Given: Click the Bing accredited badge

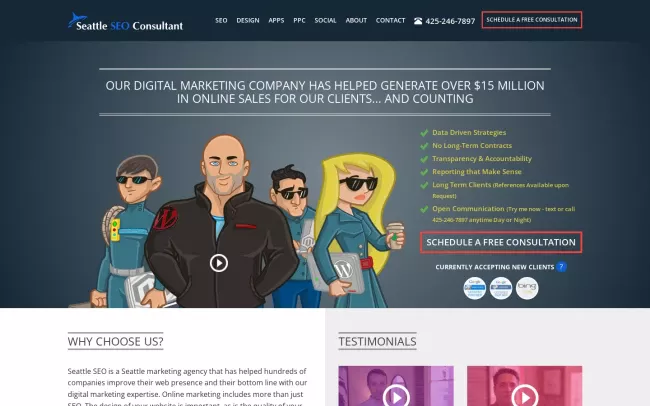Looking at the screenshot, I should coord(527,289).
